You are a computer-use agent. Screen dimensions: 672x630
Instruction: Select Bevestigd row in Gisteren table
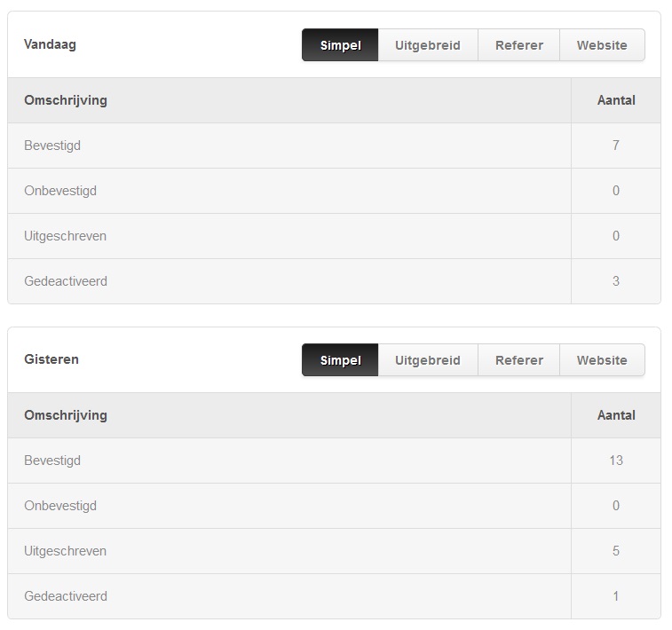tap(335, 461)
